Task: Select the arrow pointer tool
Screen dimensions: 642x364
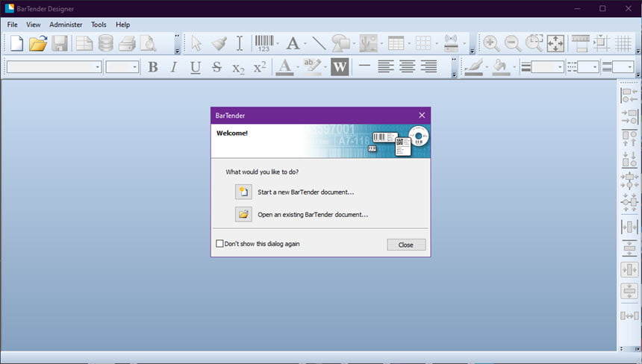Action: pyautogui.click(x=196, y=43)
